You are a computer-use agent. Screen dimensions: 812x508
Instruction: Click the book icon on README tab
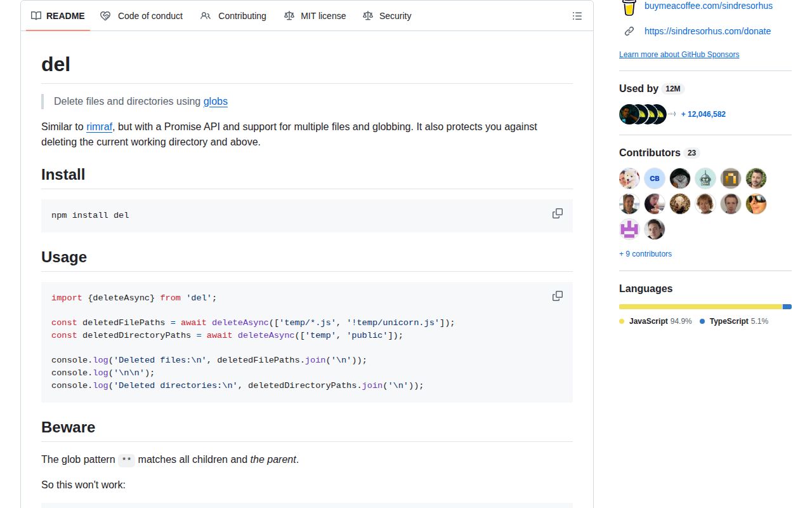click(36, 16)
